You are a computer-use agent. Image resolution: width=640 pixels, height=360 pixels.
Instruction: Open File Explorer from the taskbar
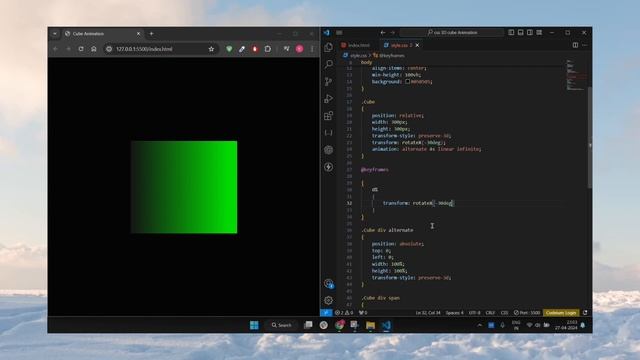click(370, 325)
